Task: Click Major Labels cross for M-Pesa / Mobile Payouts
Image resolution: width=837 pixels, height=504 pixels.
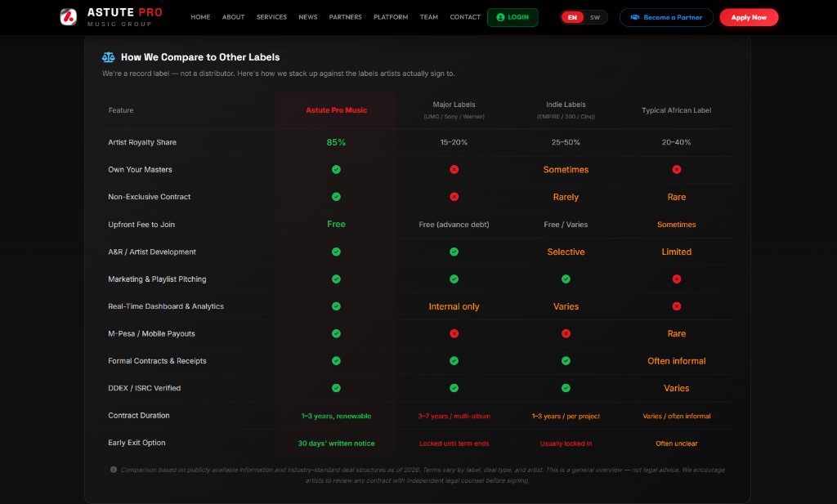Action: 454,333
